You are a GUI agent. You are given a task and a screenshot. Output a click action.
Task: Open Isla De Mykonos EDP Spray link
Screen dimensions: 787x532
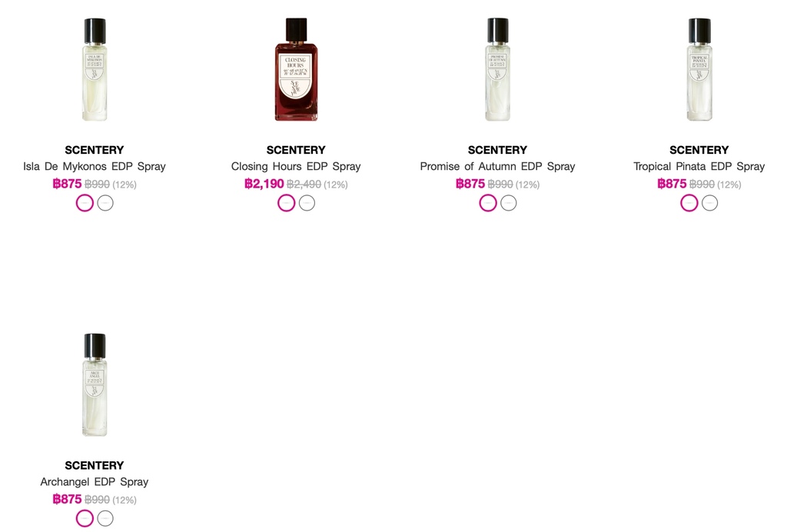[95, 166]
